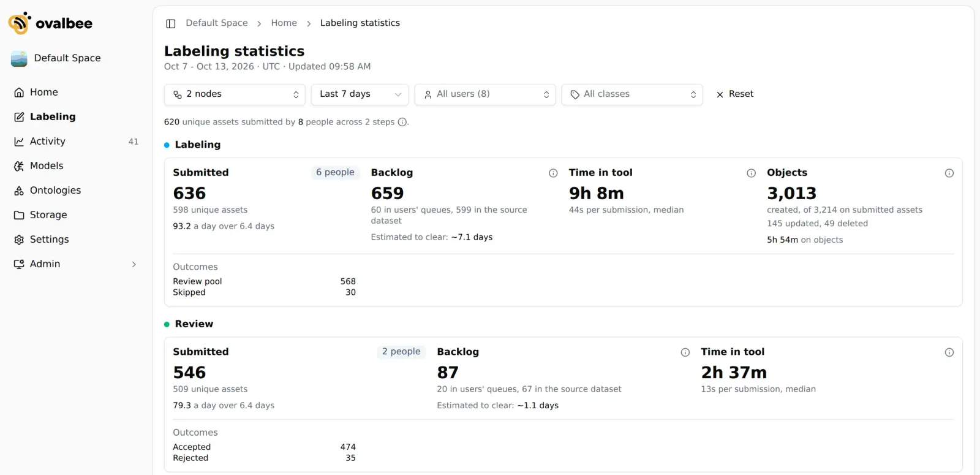The width and height of the screenshot is (980, 475).
Task: Click the Home house icon in sidebar
Action: click(19, 93)
